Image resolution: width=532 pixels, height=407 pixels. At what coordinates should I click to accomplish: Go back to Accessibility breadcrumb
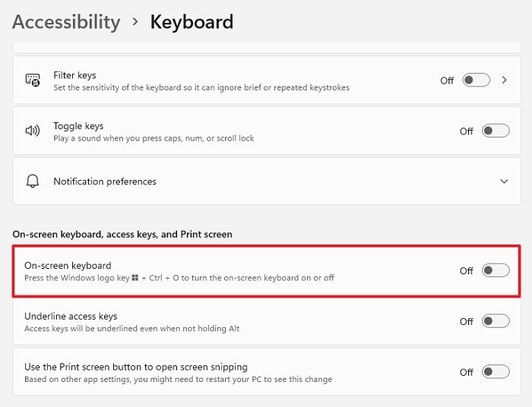pyautogui.click(x=66, y=22)
